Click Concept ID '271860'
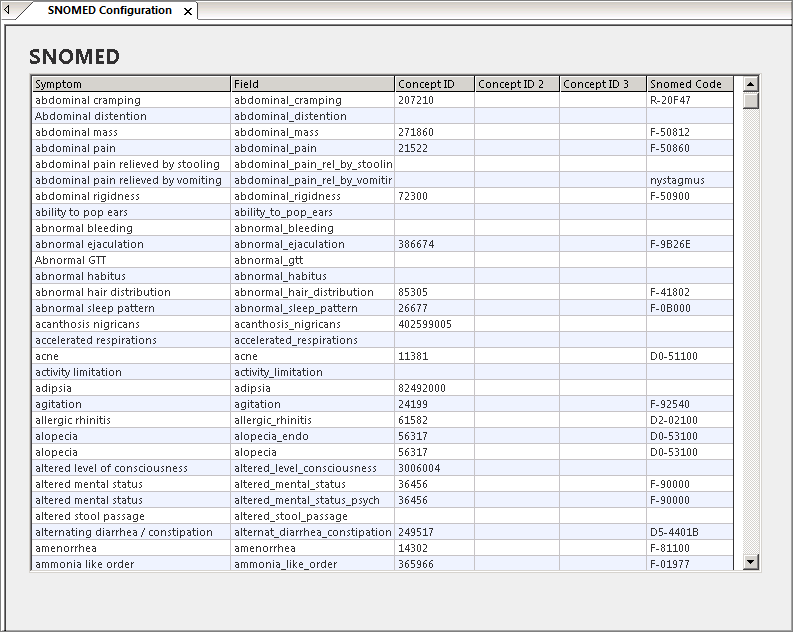793x632 pixels. point(434,132)
